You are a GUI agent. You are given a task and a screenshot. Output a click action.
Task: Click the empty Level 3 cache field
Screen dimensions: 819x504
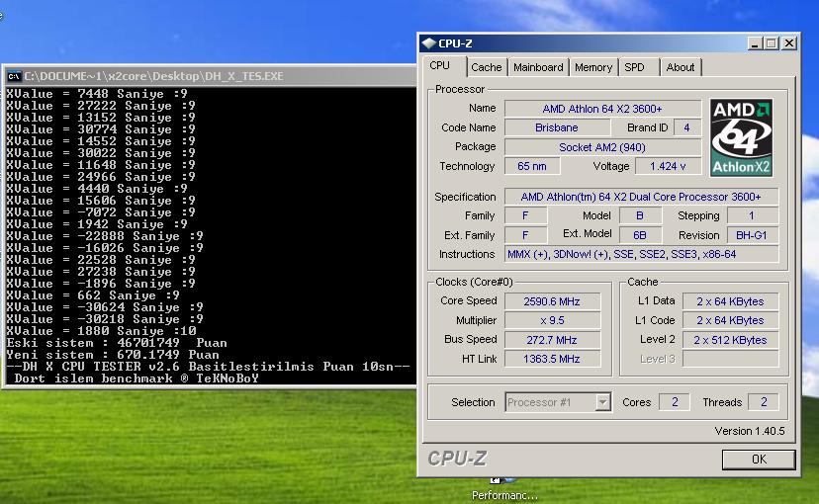730,359
